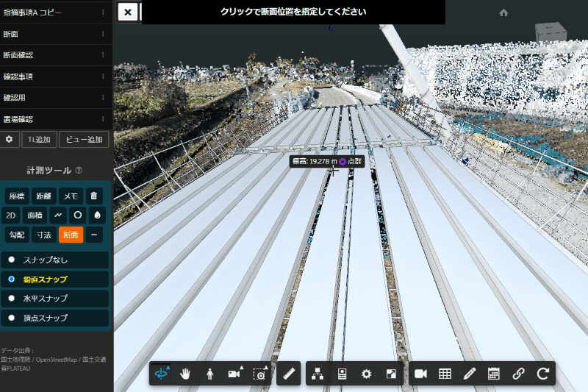Open the table grid icon
Screen dimensions: 588x392
click(445, 374)
